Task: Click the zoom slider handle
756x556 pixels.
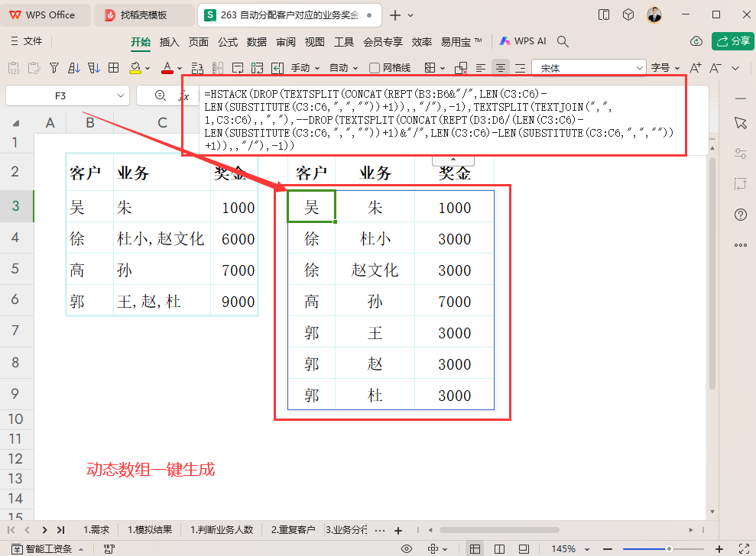Action: pyautogui.click(x=669, y=549)
